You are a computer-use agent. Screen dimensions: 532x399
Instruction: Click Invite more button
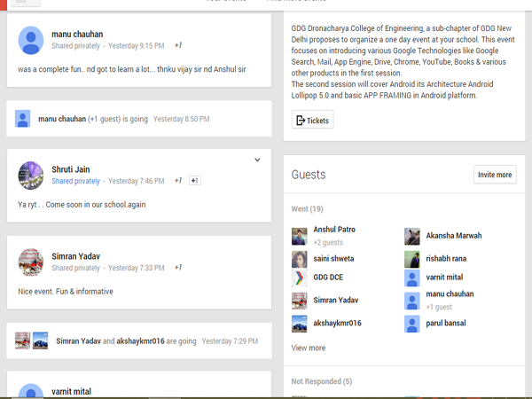tap(495, 175)
